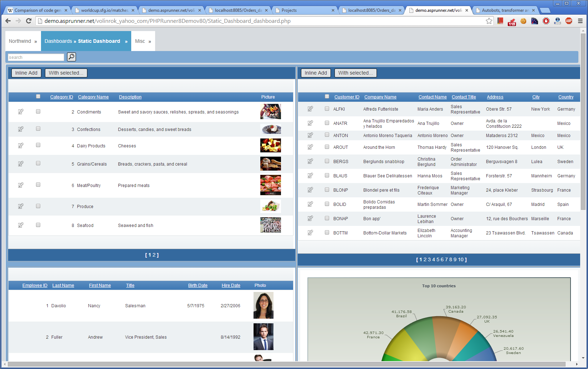
Task: Open the edit icon for Around the Horn
Action: 310,147
